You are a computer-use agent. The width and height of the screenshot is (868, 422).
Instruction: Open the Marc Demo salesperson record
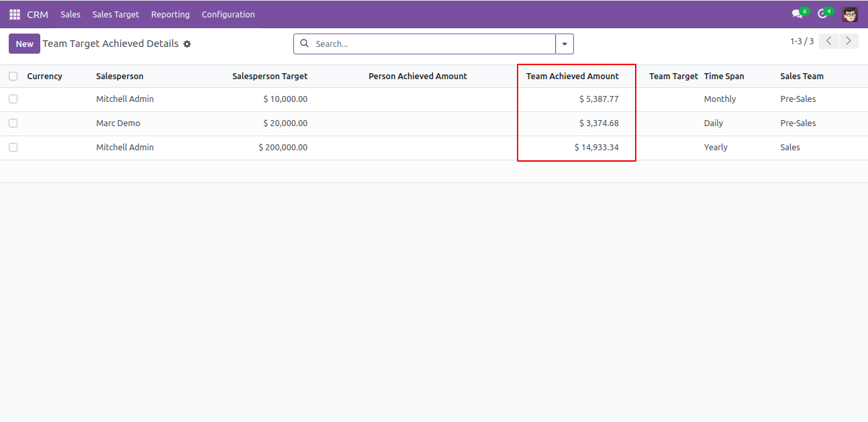click(118, 123)
